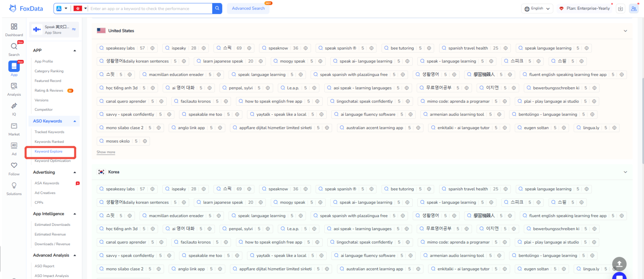Open Tracked Keywords menu item
Image resolution: width=644 pixels, height=279 pixels.
click(x=49, y=132)
